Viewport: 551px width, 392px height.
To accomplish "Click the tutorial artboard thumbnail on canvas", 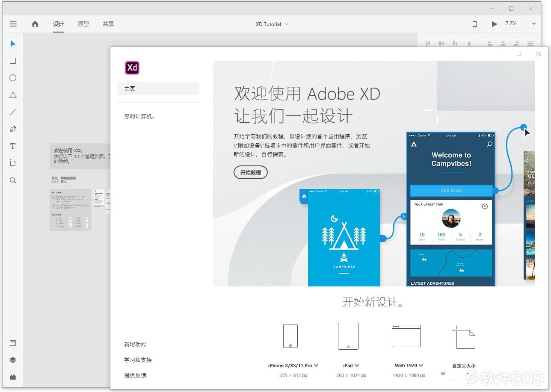I will pos(70,210).
